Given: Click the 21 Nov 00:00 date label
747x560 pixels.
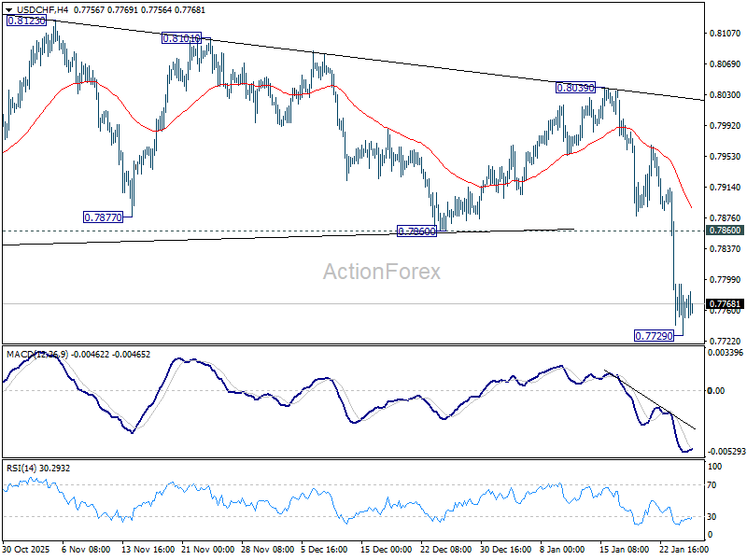Looking at the screenshot, I should (x=207, y=549).
